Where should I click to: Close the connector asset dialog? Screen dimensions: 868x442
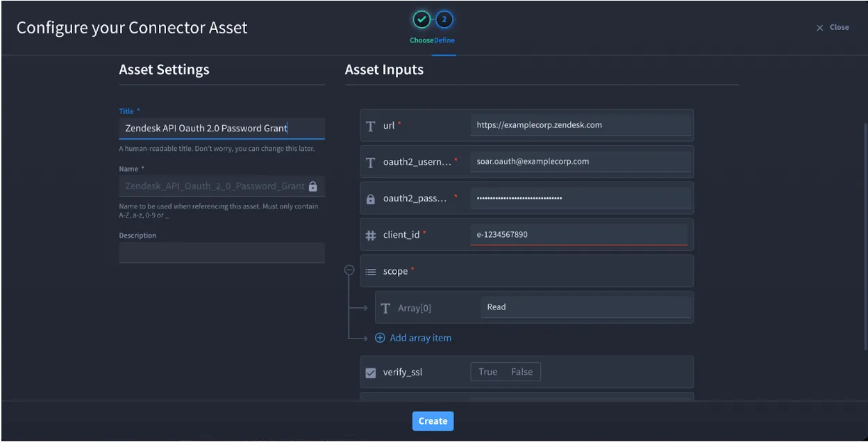833,28
